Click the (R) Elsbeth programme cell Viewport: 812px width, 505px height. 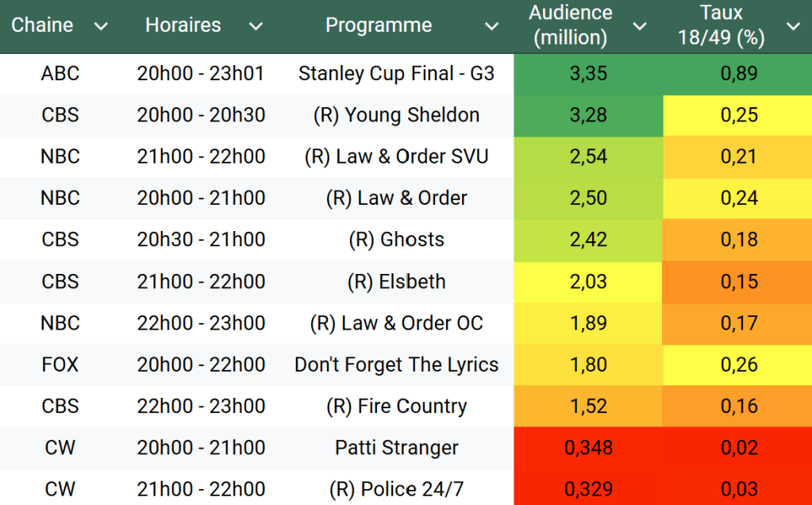[x=396, y=281]
